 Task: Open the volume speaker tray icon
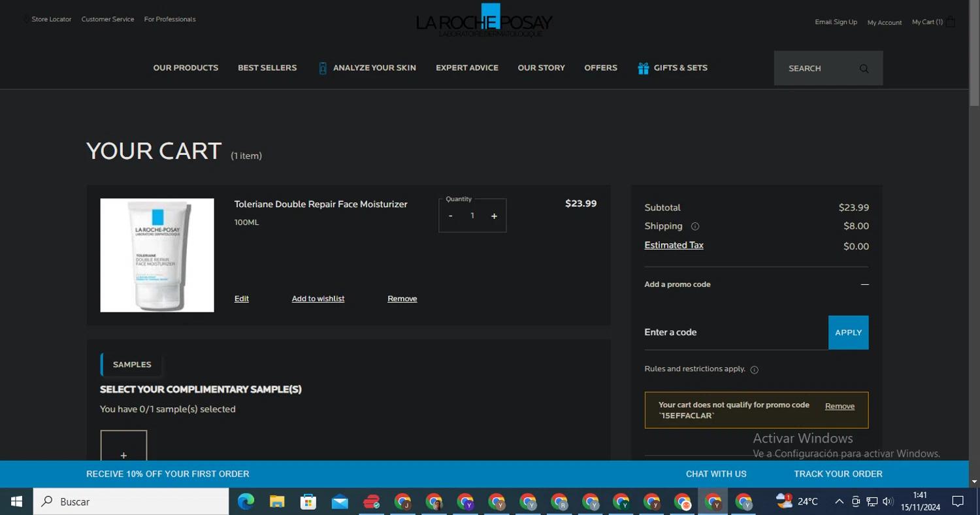click(887, 501)
